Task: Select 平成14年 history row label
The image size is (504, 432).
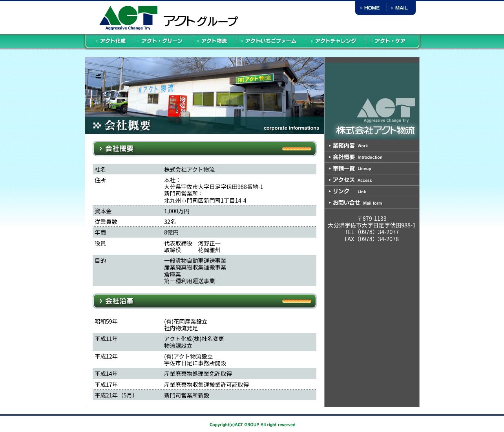Action: [106, 374]
